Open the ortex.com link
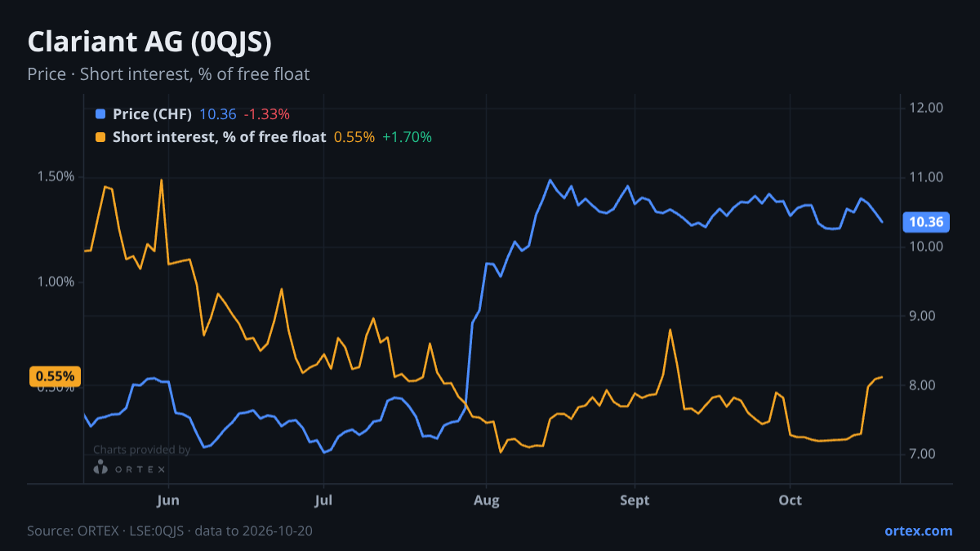Viewport: 980px width, 551px height. coord(919,531)
